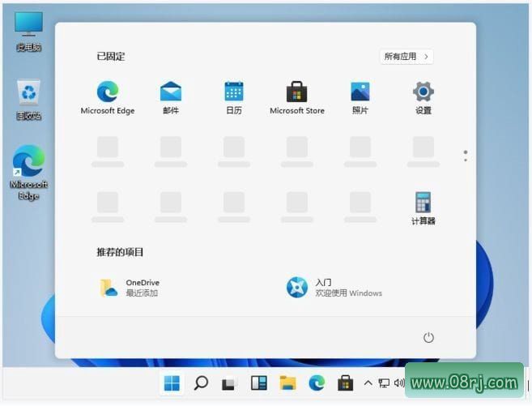Click the power button in Start menu
532x406 pixels.
pos(429,337)
